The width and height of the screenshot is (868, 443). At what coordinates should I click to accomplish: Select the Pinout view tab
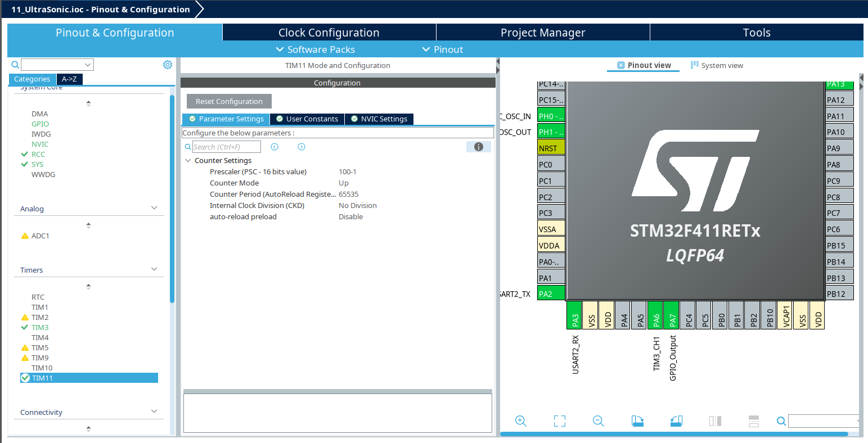[x=644, y=65]
